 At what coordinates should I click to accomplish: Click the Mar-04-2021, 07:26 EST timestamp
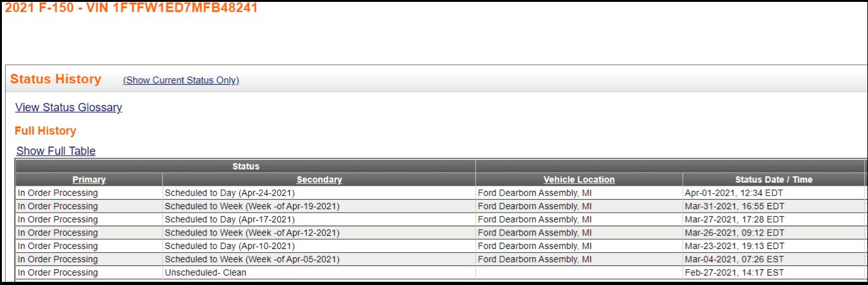point(734,259)
